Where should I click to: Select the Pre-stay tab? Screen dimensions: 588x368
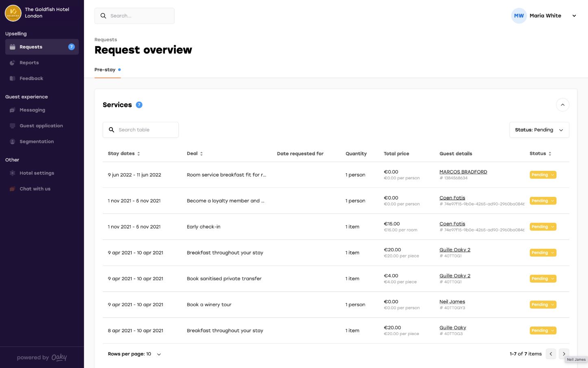click(105, 70)
